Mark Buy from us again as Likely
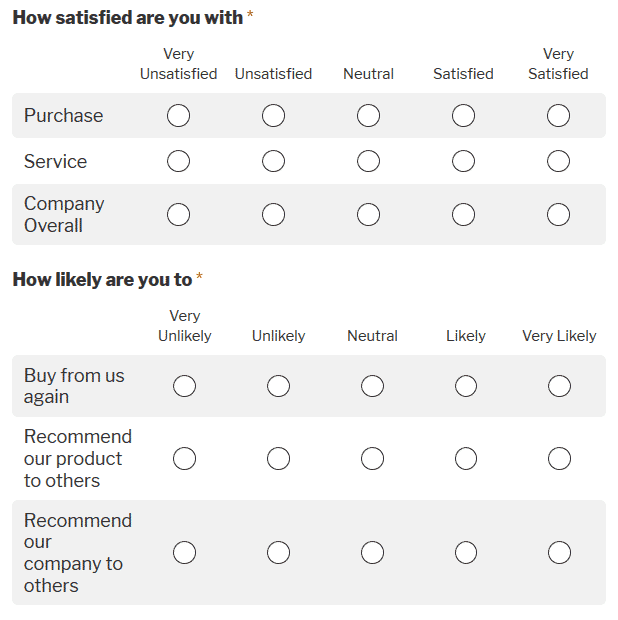This screenshot has width=618, height=620. point(466,386)
